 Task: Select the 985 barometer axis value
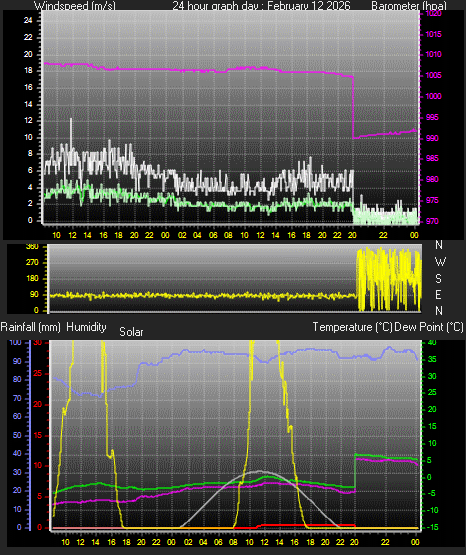(x=432, y=158)
